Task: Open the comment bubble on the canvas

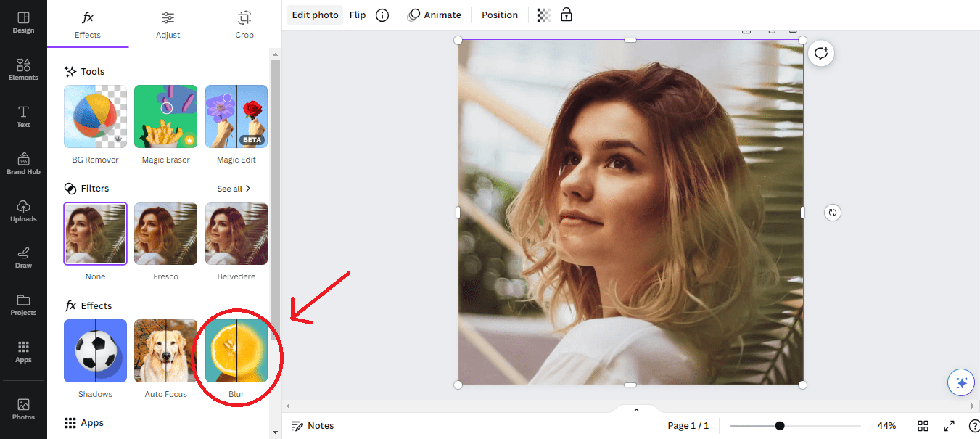Action: pos(820,53)
